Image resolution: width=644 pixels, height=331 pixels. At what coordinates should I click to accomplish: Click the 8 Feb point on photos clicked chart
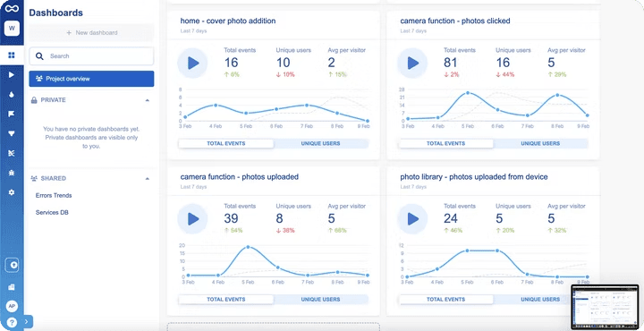tap(558, 95)
